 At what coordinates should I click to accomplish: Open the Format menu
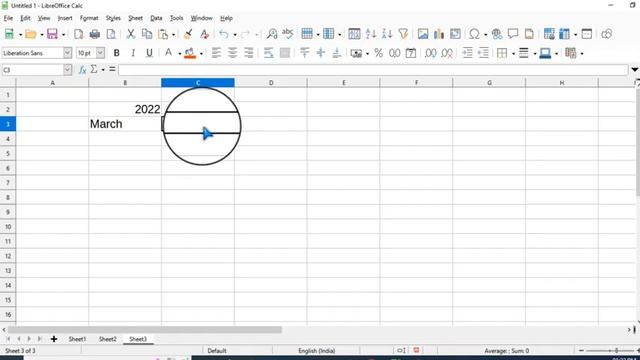point(89,18)
